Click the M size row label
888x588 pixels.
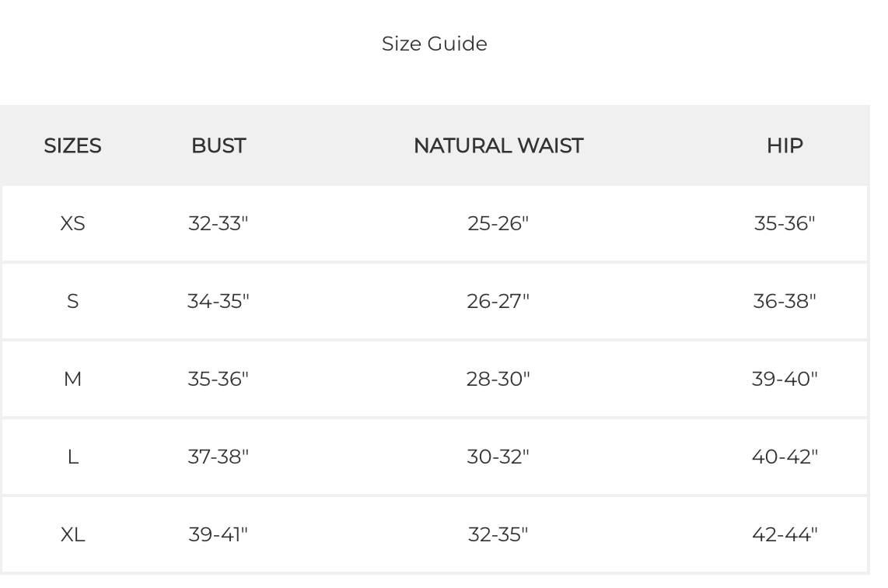[72, 380]
